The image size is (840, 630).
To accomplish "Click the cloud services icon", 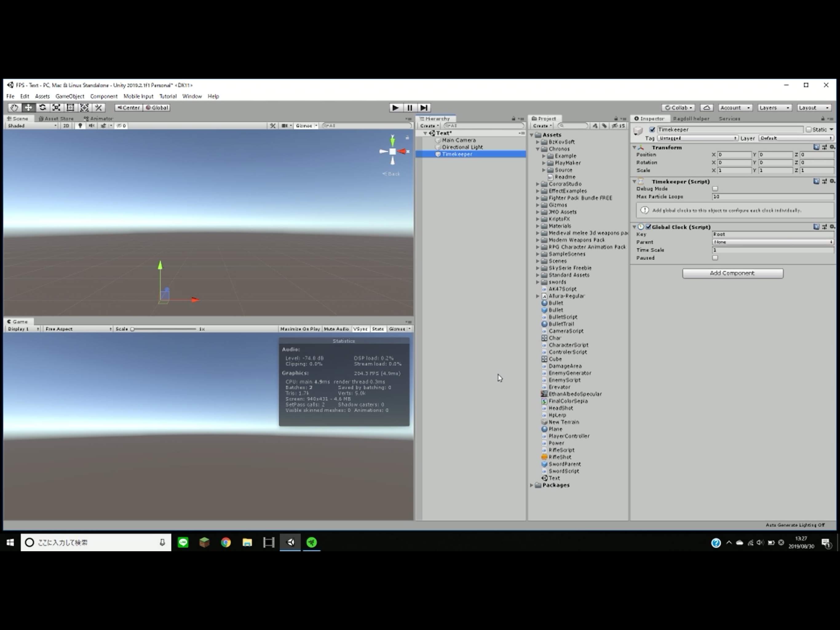I will (x=706, y=108).
